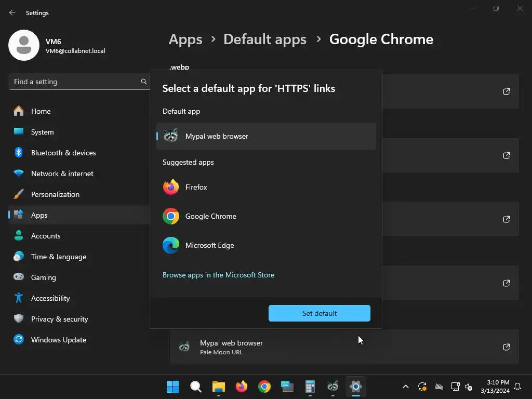
Task: Choose Microsoft Edge from suggested apps
Action: 266,245
